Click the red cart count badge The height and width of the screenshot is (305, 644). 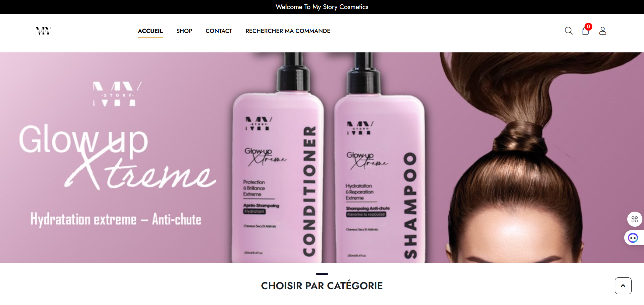[588, 27]
